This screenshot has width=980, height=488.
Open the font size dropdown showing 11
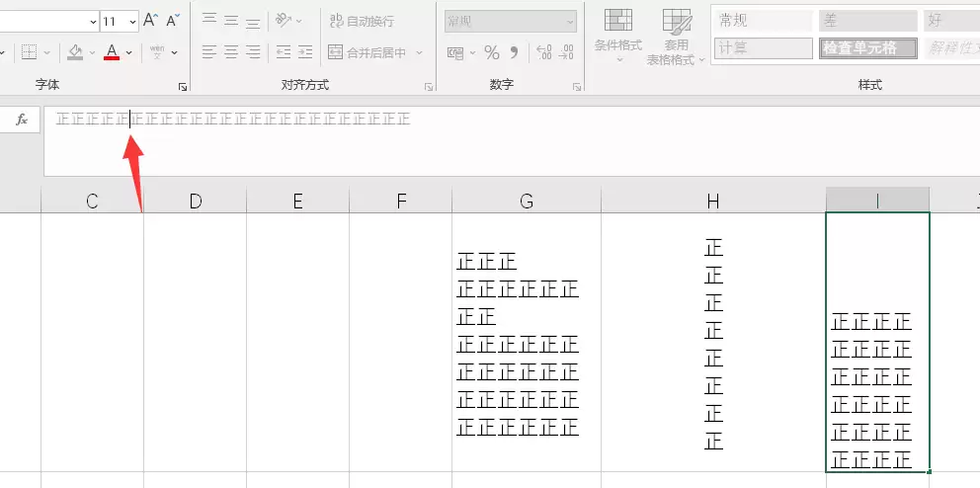(x=134, y=21)
